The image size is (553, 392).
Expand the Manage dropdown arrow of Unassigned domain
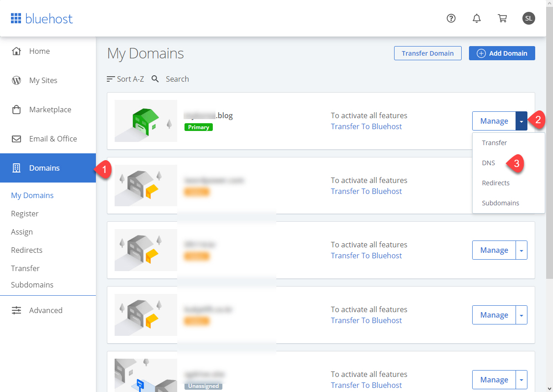point(521,380)
